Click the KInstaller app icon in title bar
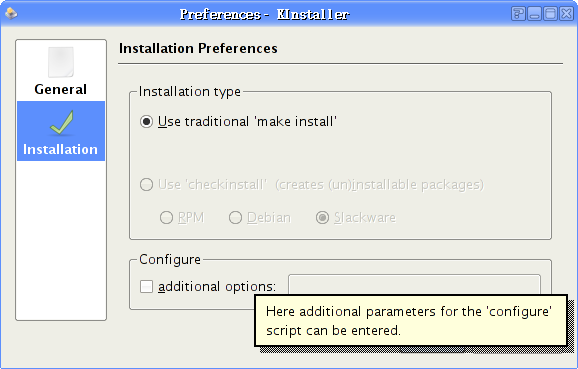Image resolution: width=578 pixels, height=369 pixels. click(11, 14)
